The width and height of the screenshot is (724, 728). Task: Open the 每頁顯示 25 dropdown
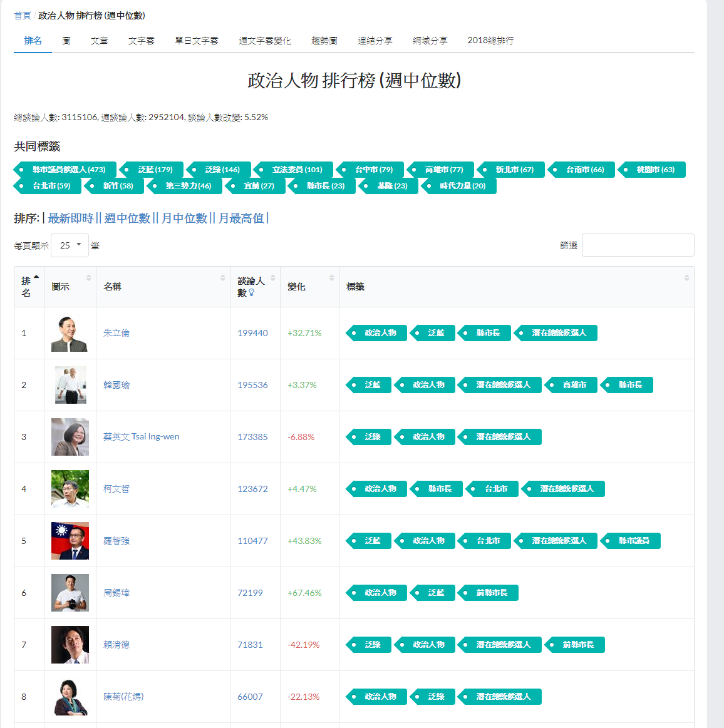tap(70, 245)
